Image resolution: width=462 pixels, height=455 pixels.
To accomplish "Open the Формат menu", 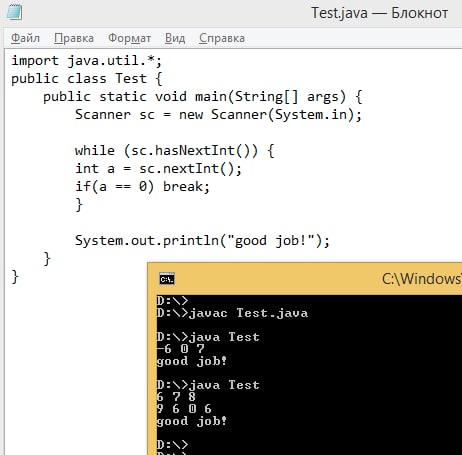I will tap(130, 38).
